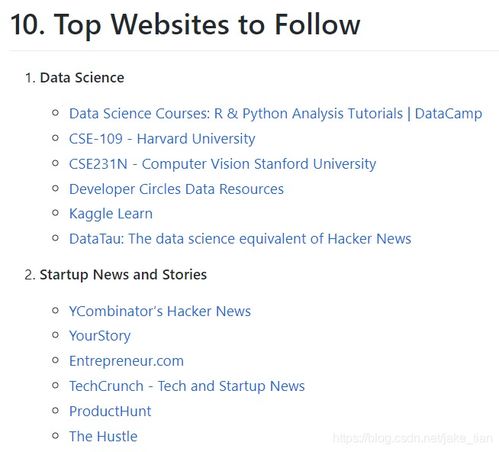Open Developer Circles Data Resources link
The image size is (499, 452).
pos(176,189)
